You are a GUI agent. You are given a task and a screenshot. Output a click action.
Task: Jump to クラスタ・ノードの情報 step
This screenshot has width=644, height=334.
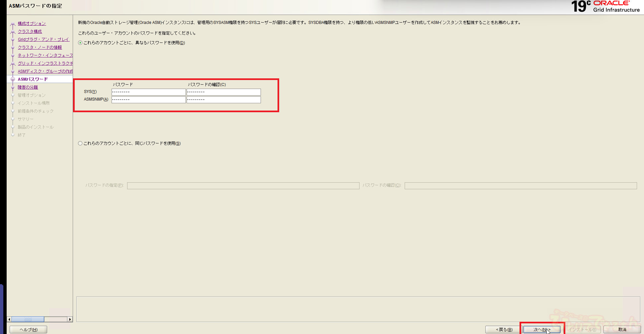(x=40, y=47)
